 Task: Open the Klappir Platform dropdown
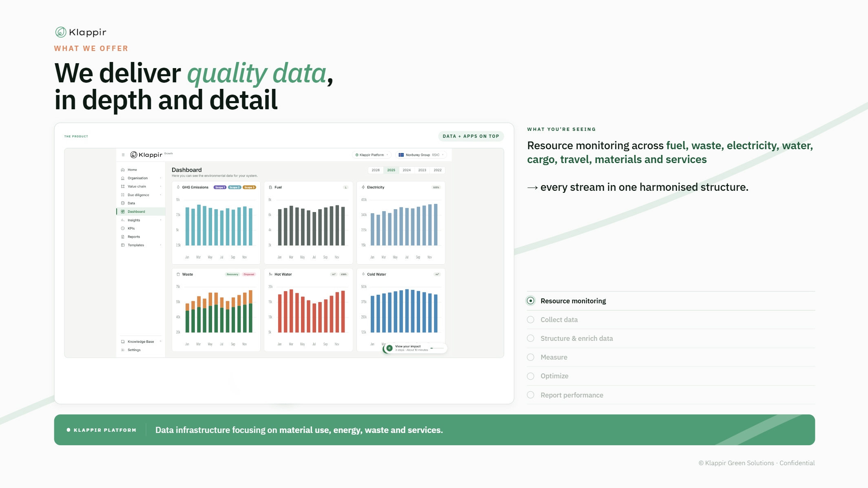point(372,155)
